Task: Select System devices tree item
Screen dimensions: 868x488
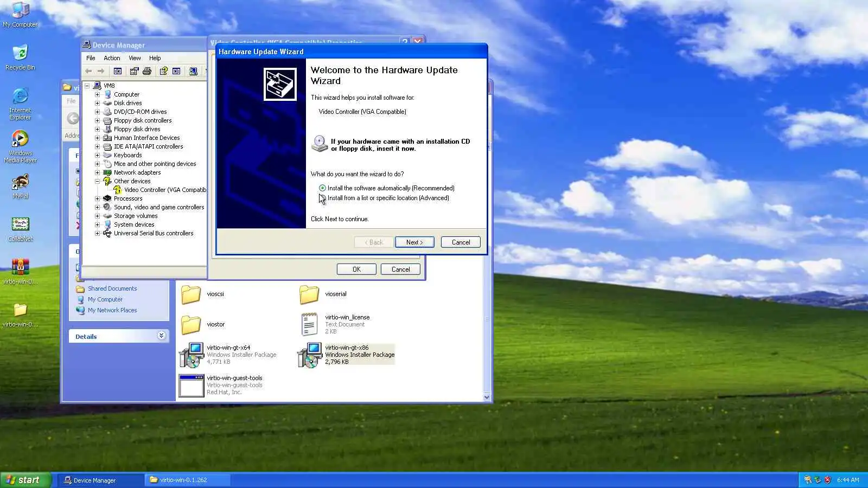Action: [x=134, y=224]
